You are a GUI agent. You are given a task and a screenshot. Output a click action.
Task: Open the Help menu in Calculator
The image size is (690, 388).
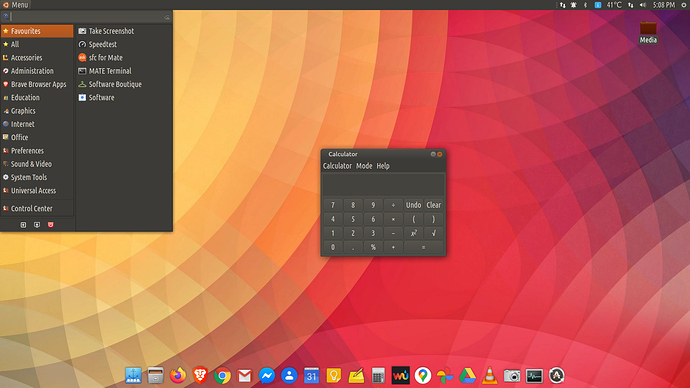(x=383, y=166)
